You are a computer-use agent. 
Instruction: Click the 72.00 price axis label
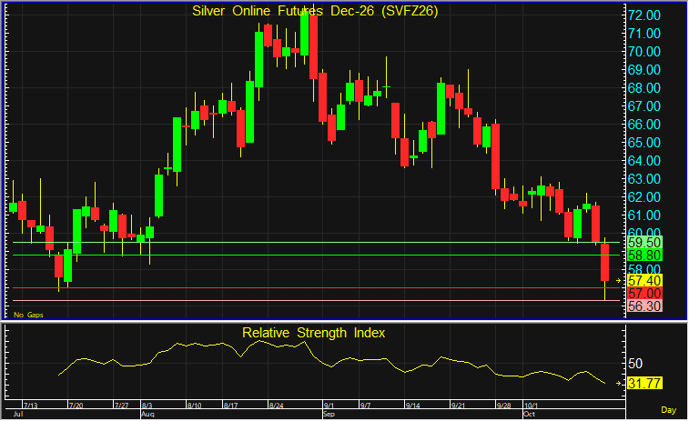click(644, 15)
